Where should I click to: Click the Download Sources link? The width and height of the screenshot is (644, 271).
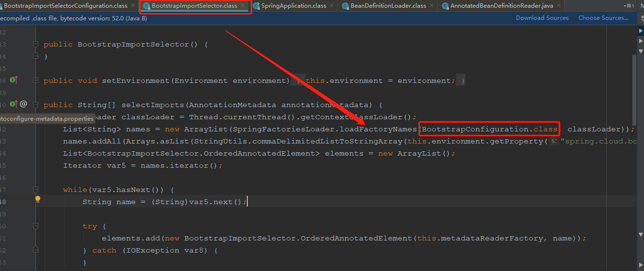(542, 18)
